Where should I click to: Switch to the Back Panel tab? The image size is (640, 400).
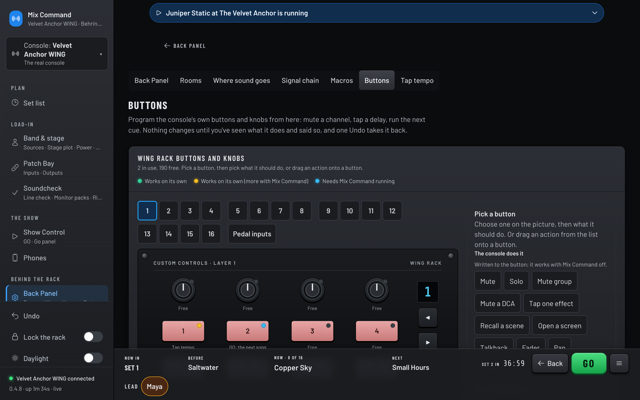tap(151, 80)
